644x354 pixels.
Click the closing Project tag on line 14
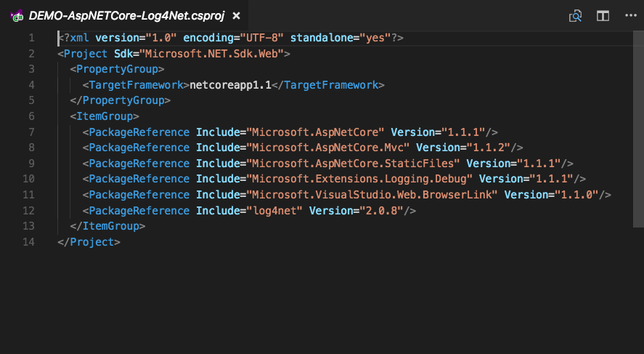pyautogui.click(x=89, y=242)
